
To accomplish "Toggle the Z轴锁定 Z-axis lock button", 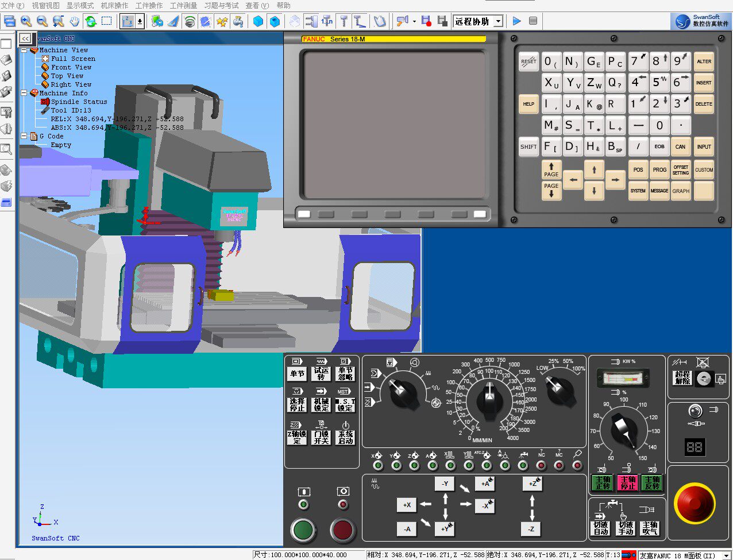I will [x=297, y=438].
